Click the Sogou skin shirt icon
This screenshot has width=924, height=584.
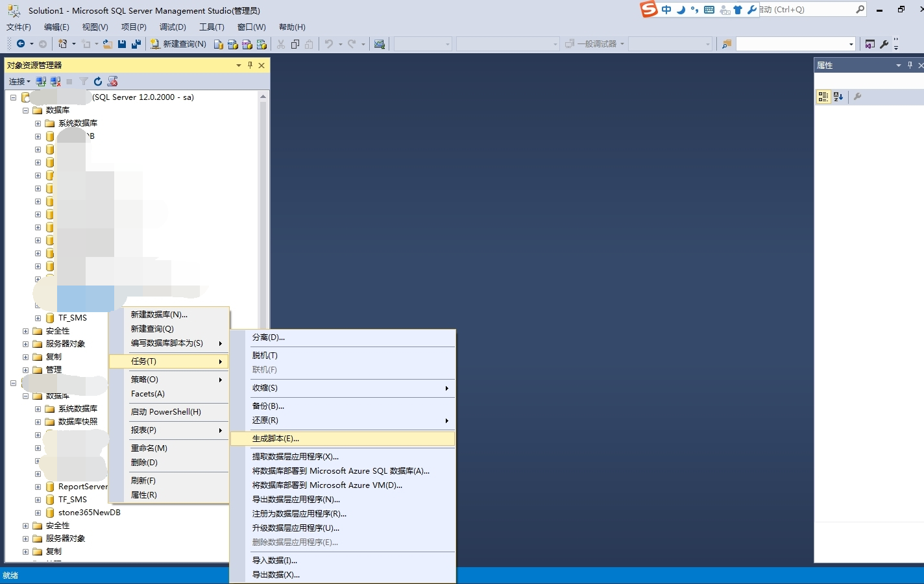738,10
